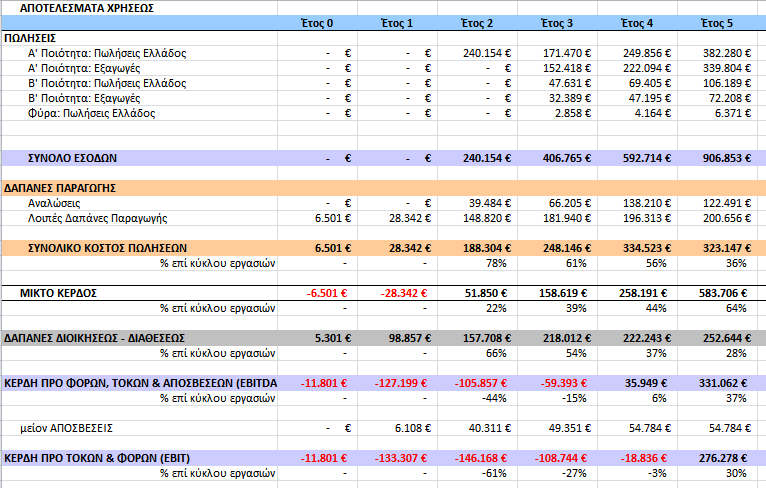
Task: Click the 78% cost percentage cell
Action: 496,263
